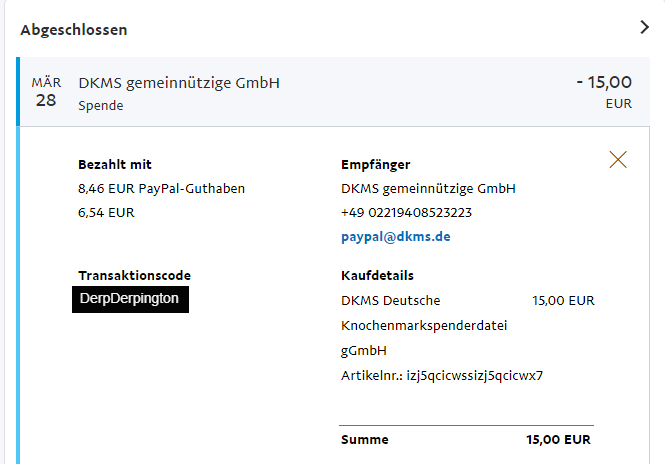The image size is (665, 464).
Task: Click the Kaufdetails heading
Action: [377, 276]
